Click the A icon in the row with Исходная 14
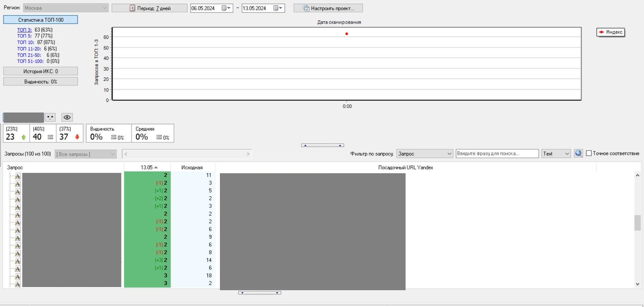 pos(18,261)
